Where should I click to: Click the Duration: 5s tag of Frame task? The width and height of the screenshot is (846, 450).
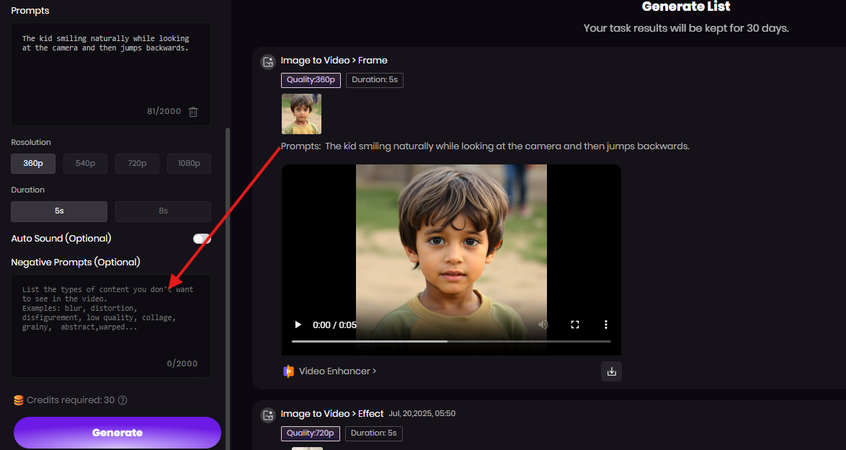click(374, 80)
